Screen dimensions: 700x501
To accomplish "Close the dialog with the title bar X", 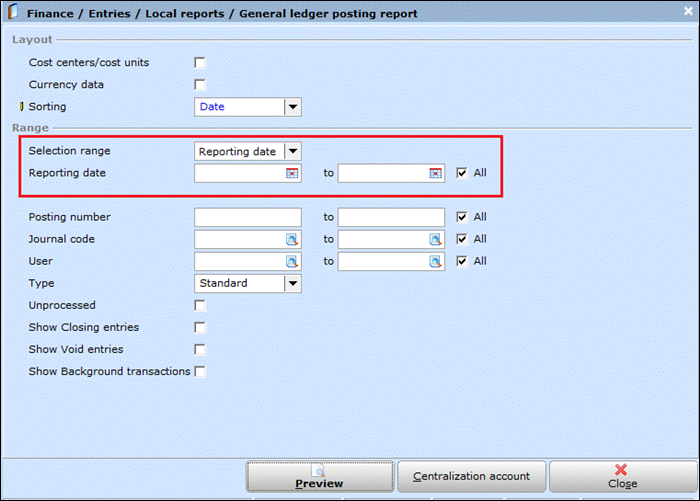I will (688, 11).
